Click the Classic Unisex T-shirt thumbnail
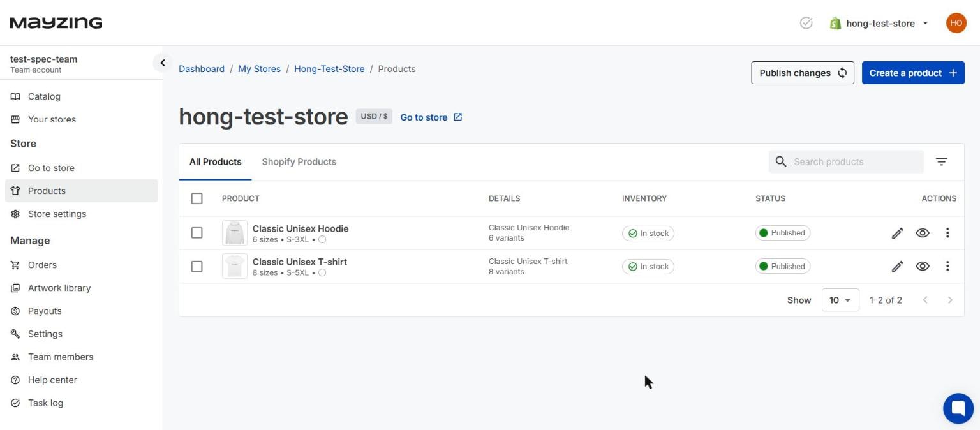The height and width of the screenshot is (430, 980). click(235, 266)
